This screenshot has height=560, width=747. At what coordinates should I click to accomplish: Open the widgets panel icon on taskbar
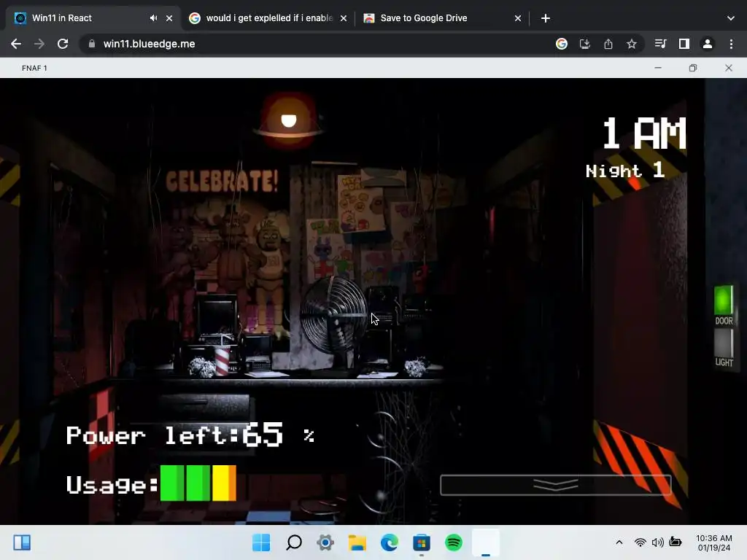[22, 542]
